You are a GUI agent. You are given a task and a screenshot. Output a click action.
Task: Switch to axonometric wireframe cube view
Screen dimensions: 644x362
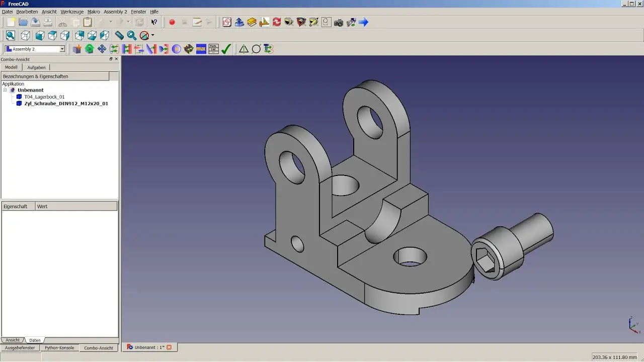click(25, 35)
